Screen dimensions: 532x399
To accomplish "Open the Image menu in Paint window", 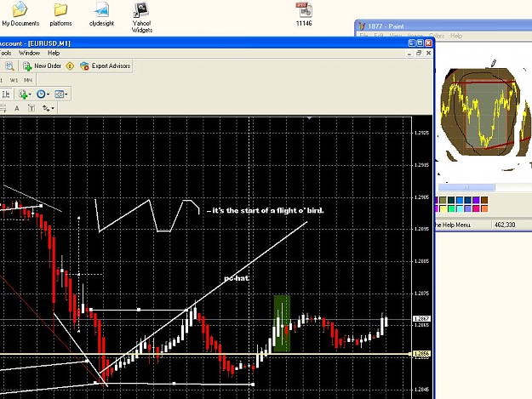I will coord(415,36).
